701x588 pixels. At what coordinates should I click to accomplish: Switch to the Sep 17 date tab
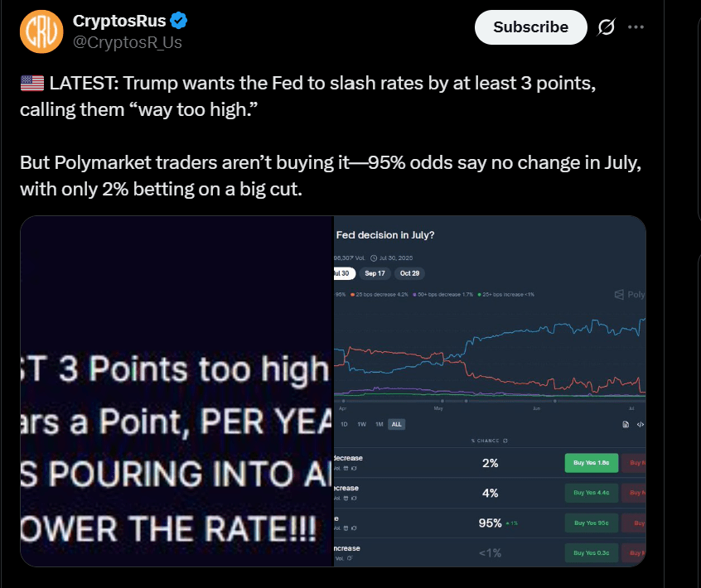(x=375, y=273)
